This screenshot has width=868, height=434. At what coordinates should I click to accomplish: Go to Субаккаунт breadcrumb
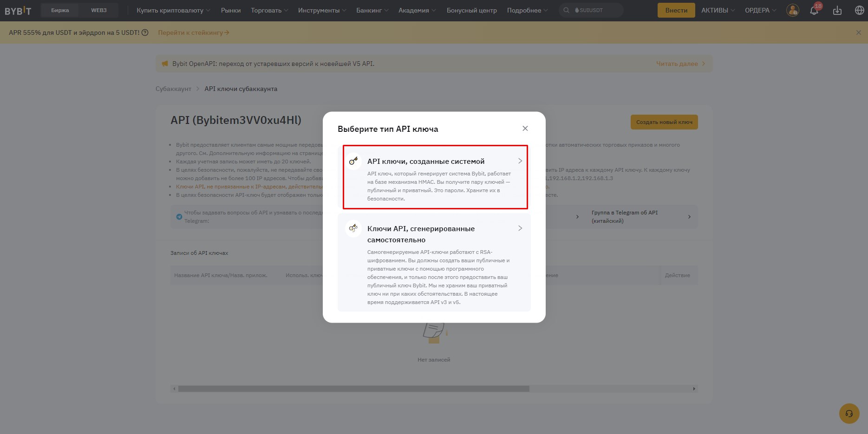(173, 89)
